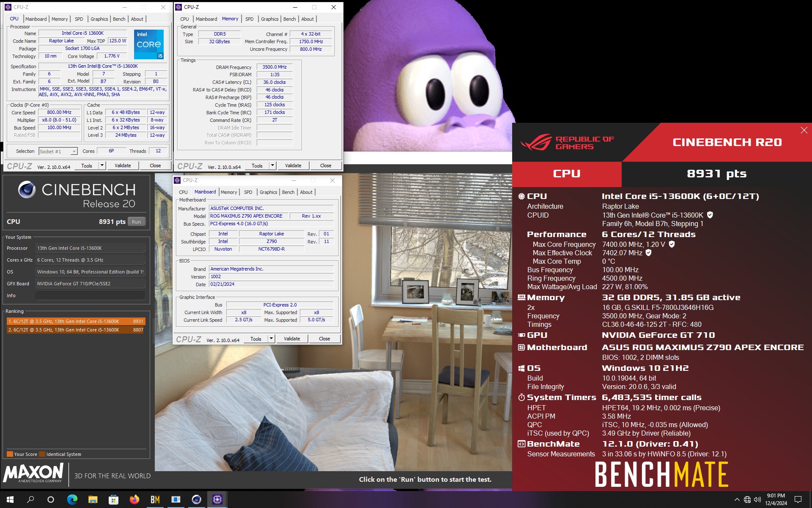Viewport: 812px width, 508px height.
Task: Open the Windows Start menu
Action: (10, 500)
